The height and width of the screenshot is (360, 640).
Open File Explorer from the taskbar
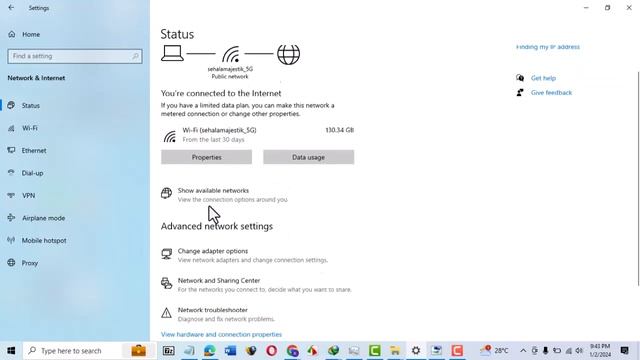(395, 351)
